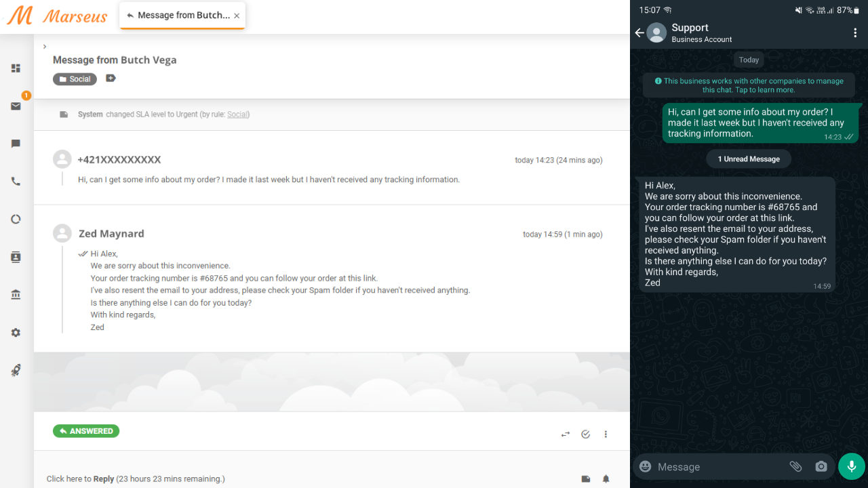The width and height of the screenshot is (868, 488).
Task: Open the knowledge base bank icon
Action: (16, 295)
